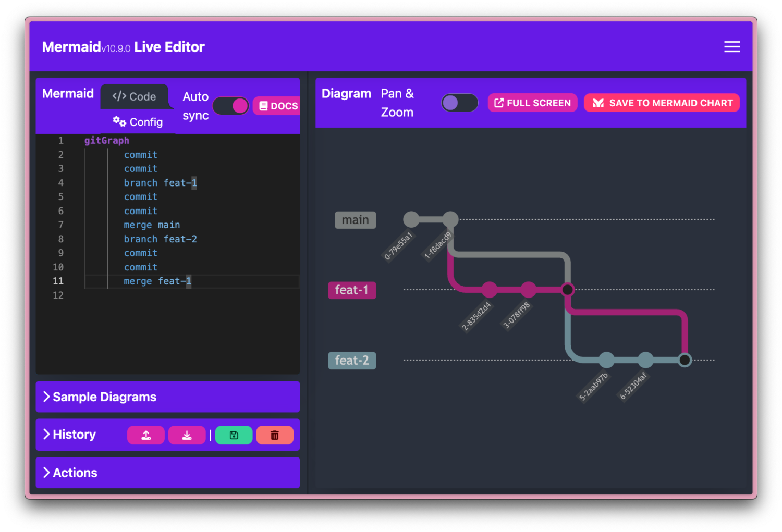This screenshot has height=532, width=782.
Task: Click commit node 6-52304af
Action: pyautogui.click(x=645, y=360)
